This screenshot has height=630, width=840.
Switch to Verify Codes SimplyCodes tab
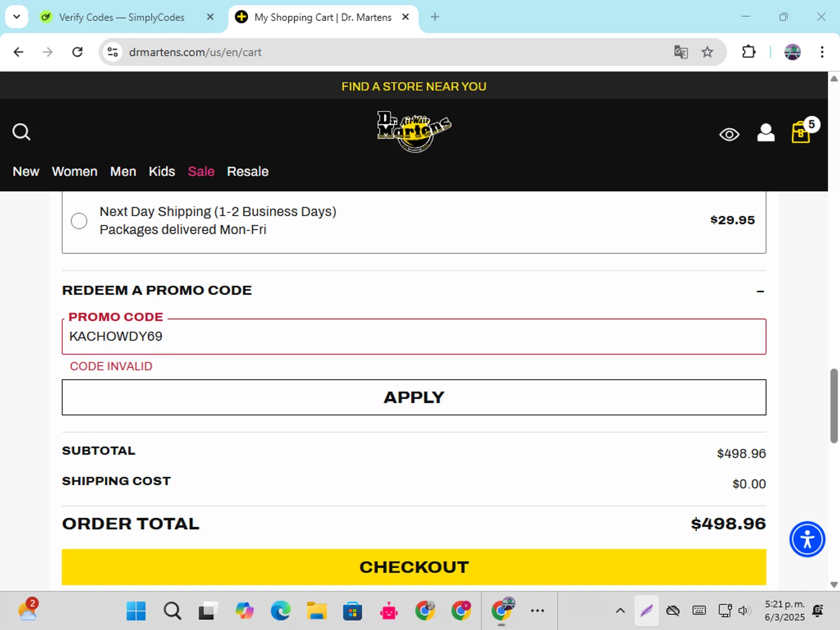122,17
